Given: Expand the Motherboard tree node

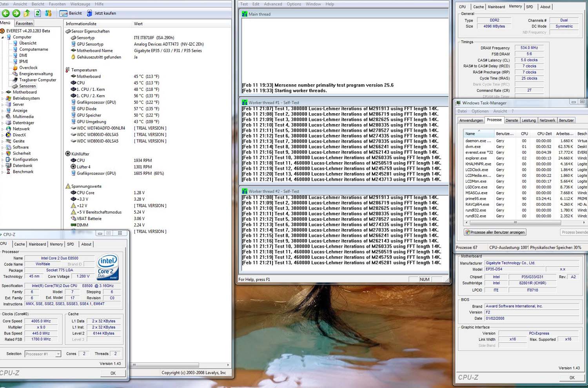Looking at the screenshot, I should click(3, 92).
